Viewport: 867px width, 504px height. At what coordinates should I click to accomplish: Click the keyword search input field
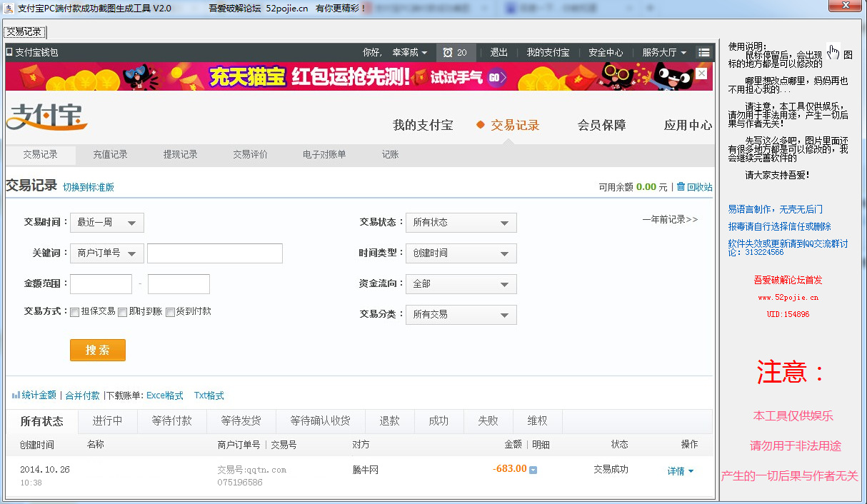pos(214,253)
